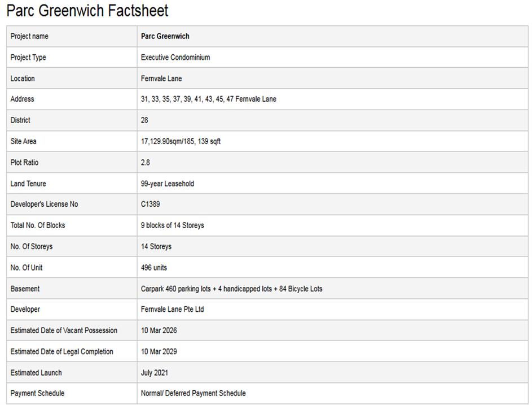
Task: Click the Executive Condominium project type cell
Action: (175, 58)
